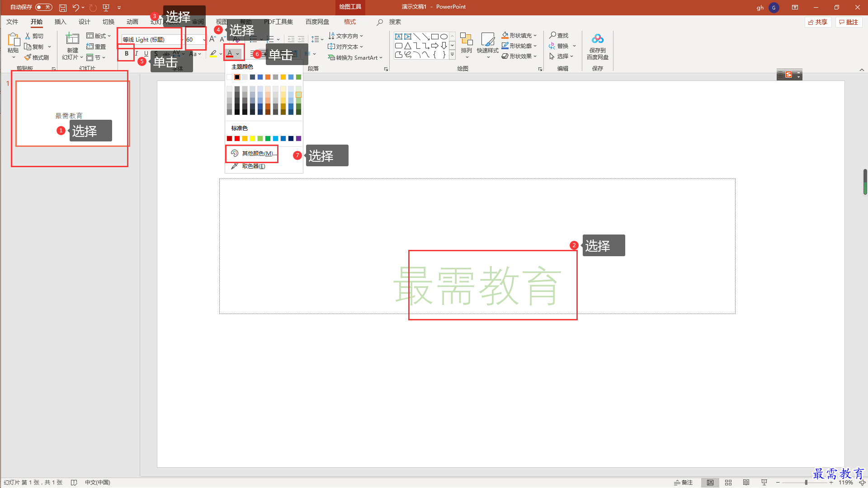Select the triangle shape in gallery
This screenshot has width=868, height=488.
coord(408,46)
